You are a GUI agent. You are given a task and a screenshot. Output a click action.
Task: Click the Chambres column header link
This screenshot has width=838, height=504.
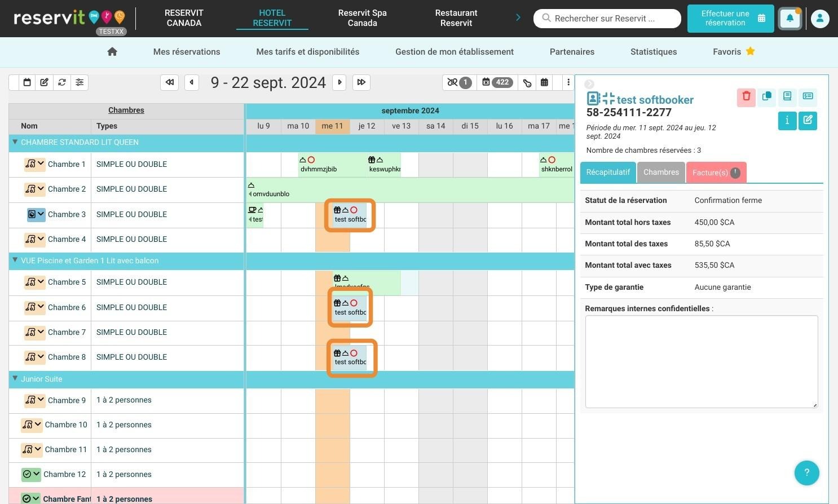coord(126,110)
